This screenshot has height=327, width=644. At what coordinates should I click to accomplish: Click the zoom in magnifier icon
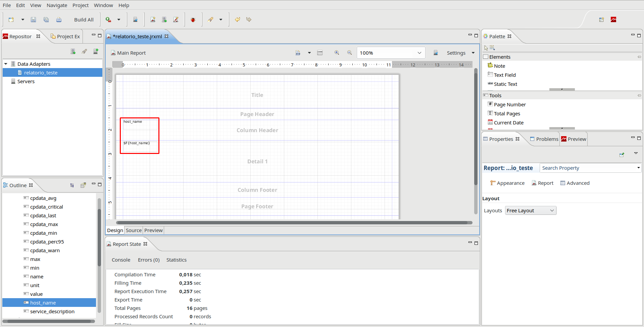tap(337, 53)
